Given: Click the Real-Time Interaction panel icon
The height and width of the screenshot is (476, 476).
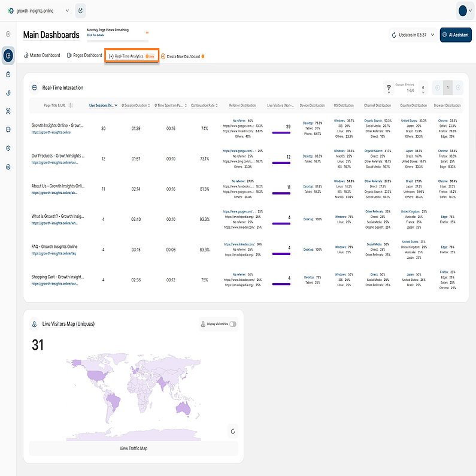Looking at the screenshot, I should click(34, 88).
